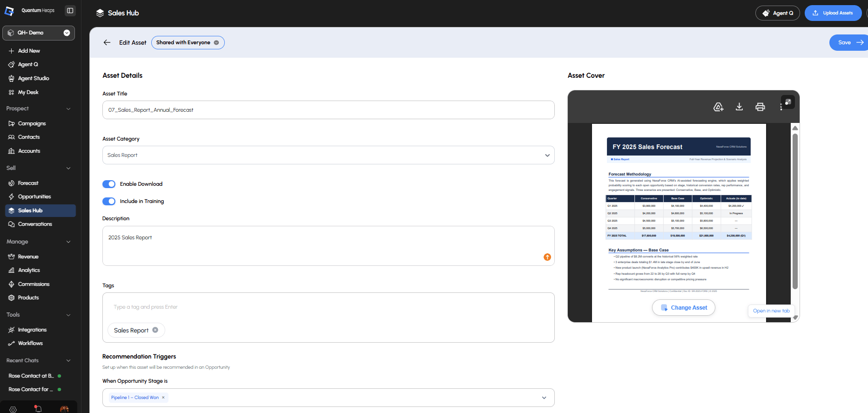Screen dimensions: 868x413
Task: Open Workflows in sidebar
Action: 30,343
